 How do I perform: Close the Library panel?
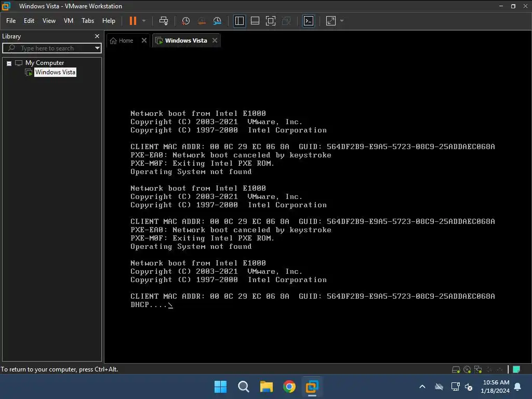pos(97,36)
